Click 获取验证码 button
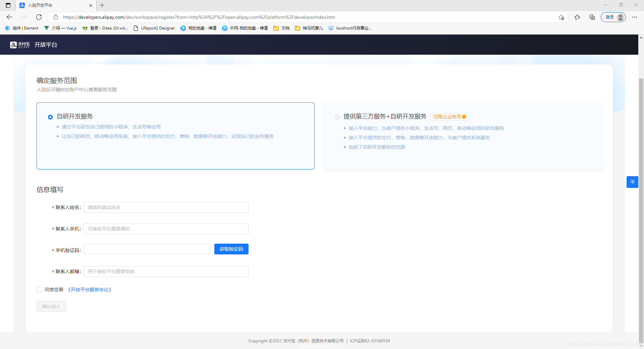644x349 pixels. (231, 249)
